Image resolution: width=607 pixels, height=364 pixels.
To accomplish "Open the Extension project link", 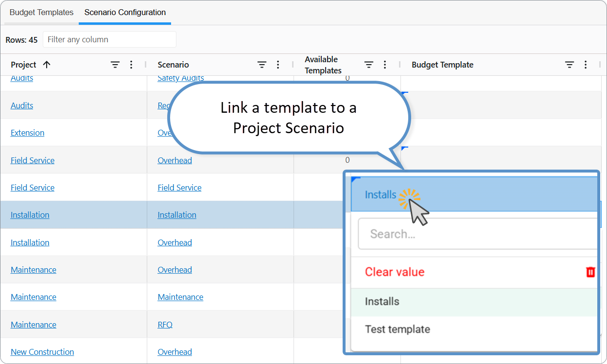I will click(27, 133).
